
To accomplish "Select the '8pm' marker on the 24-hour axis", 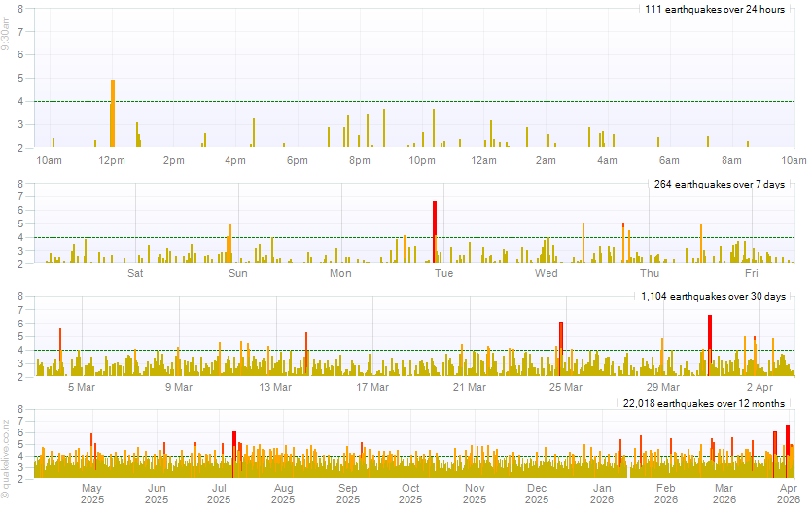I will [x=360, y=160].
